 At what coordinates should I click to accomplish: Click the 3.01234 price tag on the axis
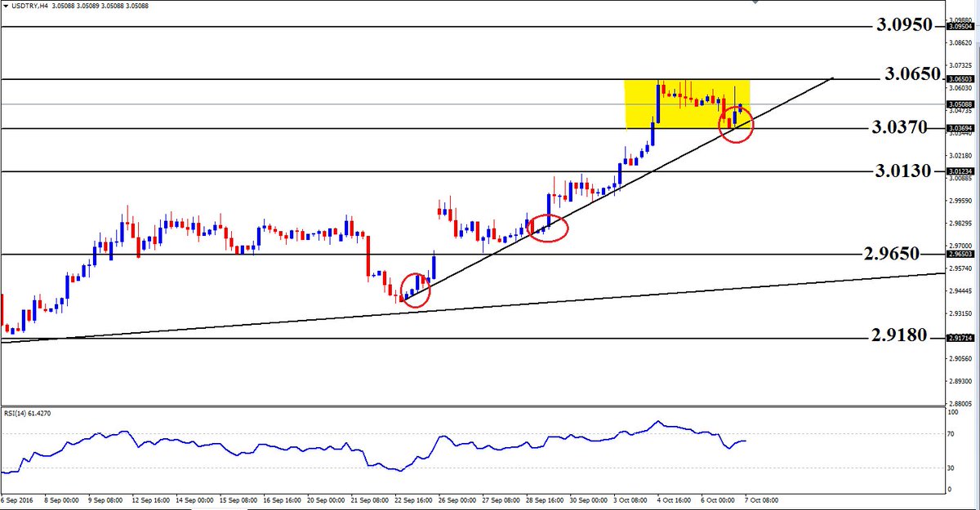click(x=959, y=171)
